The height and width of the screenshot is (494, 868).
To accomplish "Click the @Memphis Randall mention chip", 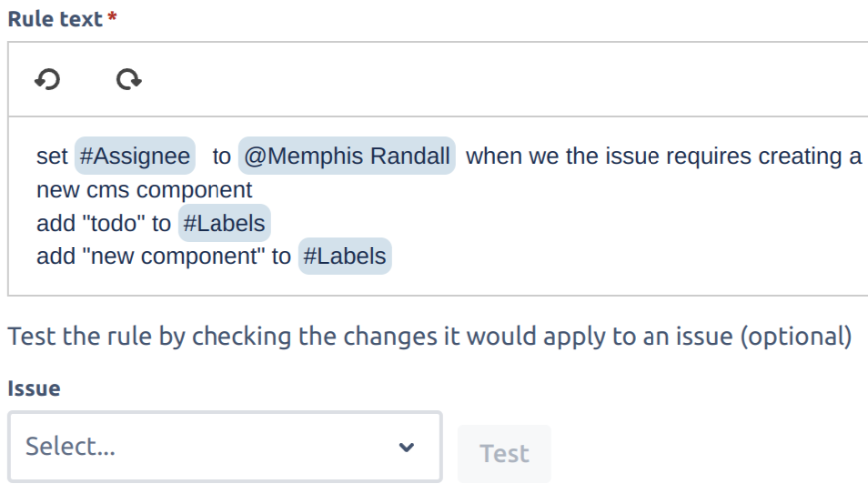I will click(x=346, y=157).
